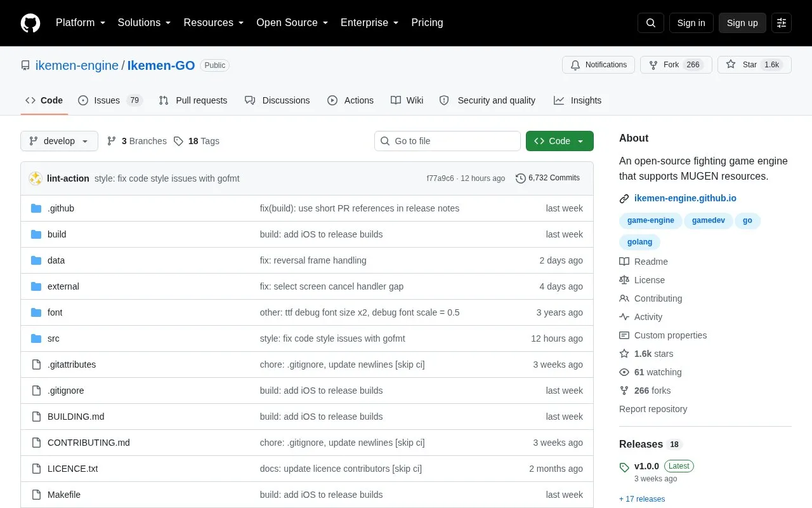Click the .gitattributes file icon

click(x=36, y=364)
